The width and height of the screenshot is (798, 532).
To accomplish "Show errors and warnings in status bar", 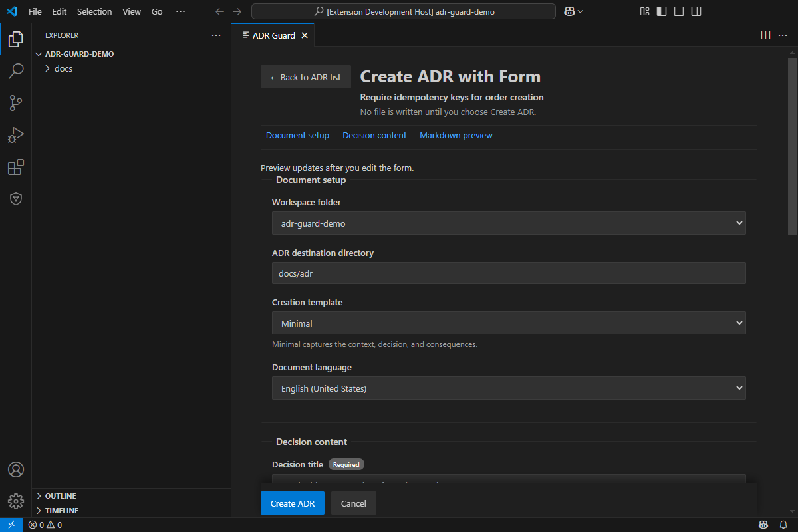I will pos(45,525).
